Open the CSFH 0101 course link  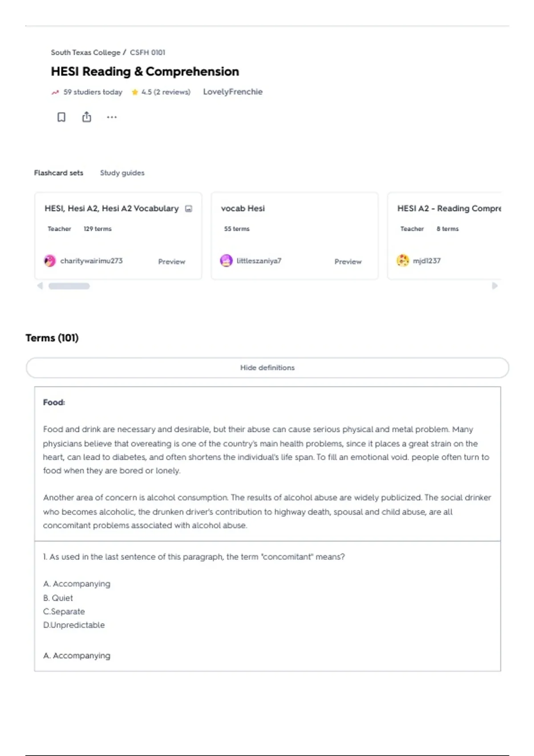(147, 52)
